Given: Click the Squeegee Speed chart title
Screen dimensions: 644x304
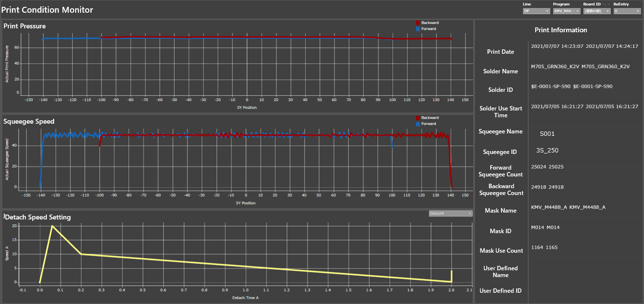Looking at the screenshot, I should (x=29, y=121).
